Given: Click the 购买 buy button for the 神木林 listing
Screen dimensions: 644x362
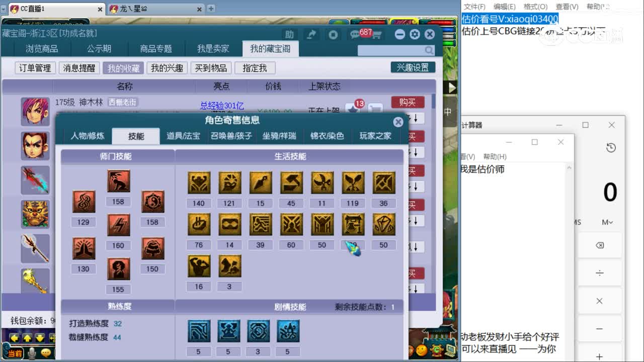Looking at the screenshot, I should pyautogui.click(x=408, y=102).
